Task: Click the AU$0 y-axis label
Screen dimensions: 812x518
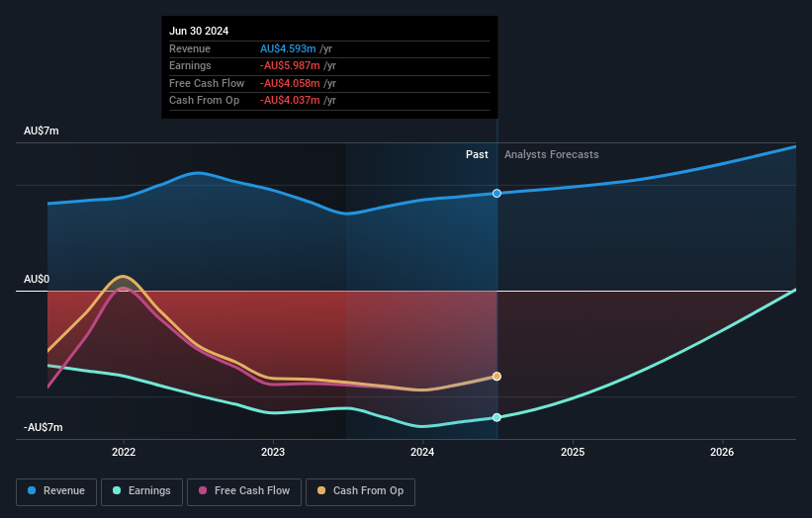Action: pos(37,280)
